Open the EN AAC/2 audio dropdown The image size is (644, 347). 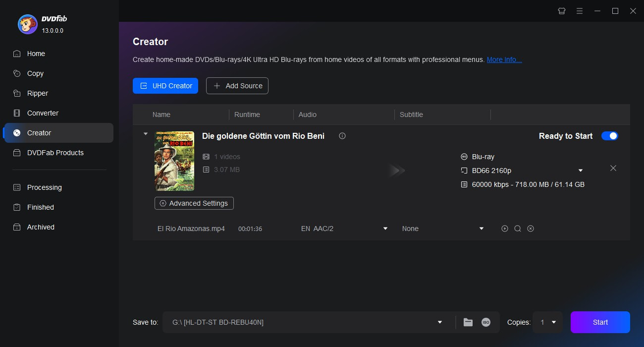(x=385, y=229)
